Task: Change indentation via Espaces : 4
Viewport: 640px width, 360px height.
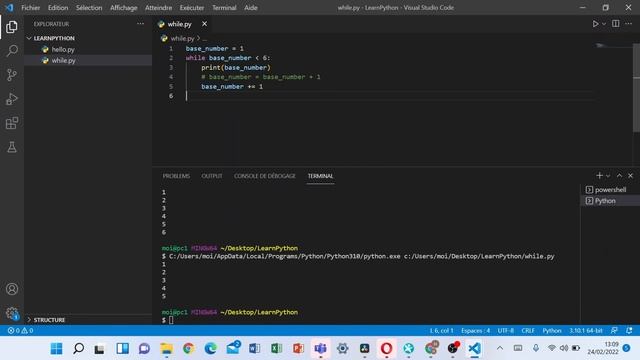Action: point(476,331)
